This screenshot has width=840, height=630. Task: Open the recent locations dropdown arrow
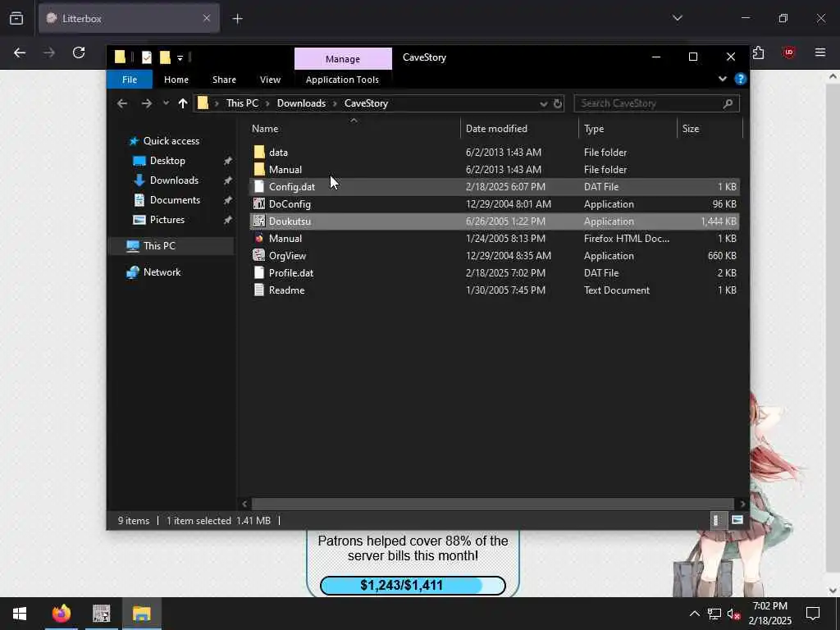coord(166,103)
